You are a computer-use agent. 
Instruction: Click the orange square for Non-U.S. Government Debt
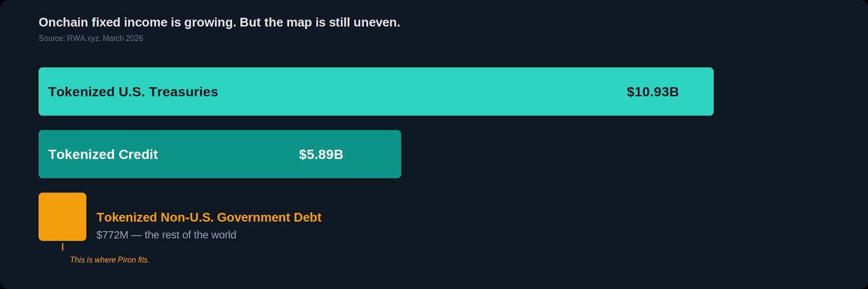(x=62, y=216)
